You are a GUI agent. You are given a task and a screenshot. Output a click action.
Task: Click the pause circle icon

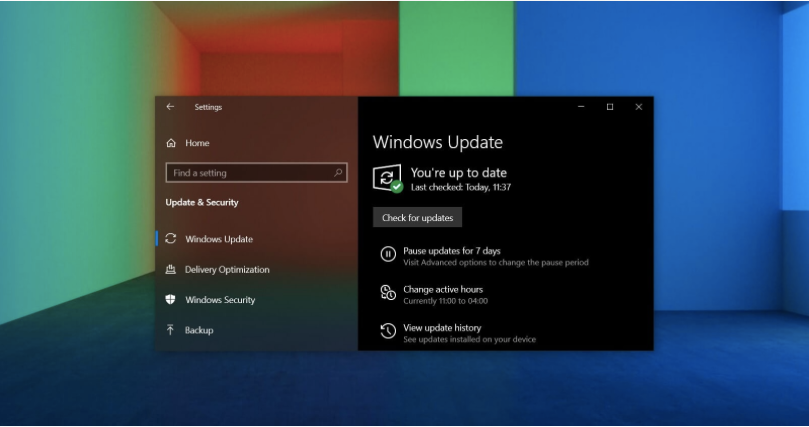[x=388, y=254]
